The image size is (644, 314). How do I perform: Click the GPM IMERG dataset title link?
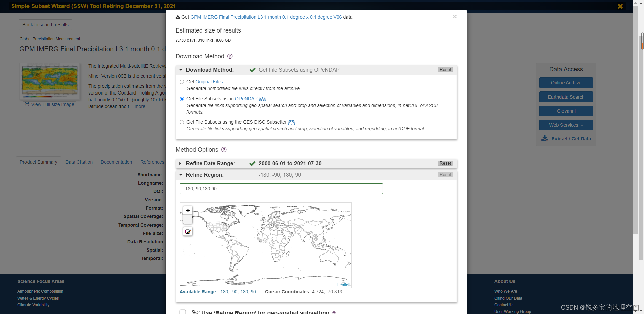[x=266, y=17]
